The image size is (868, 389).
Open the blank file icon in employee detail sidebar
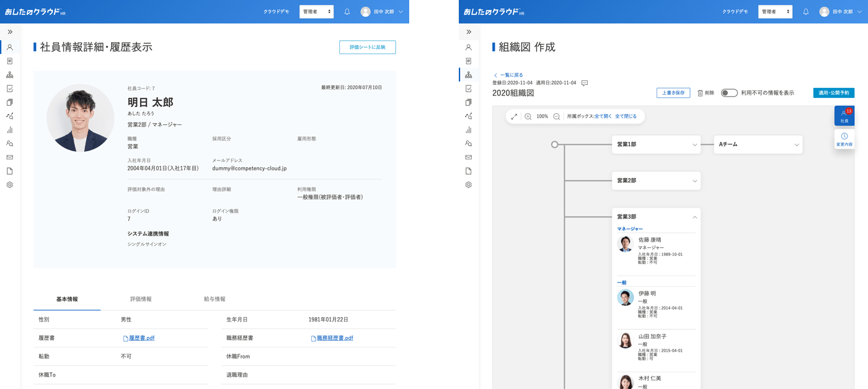(10, 171)
